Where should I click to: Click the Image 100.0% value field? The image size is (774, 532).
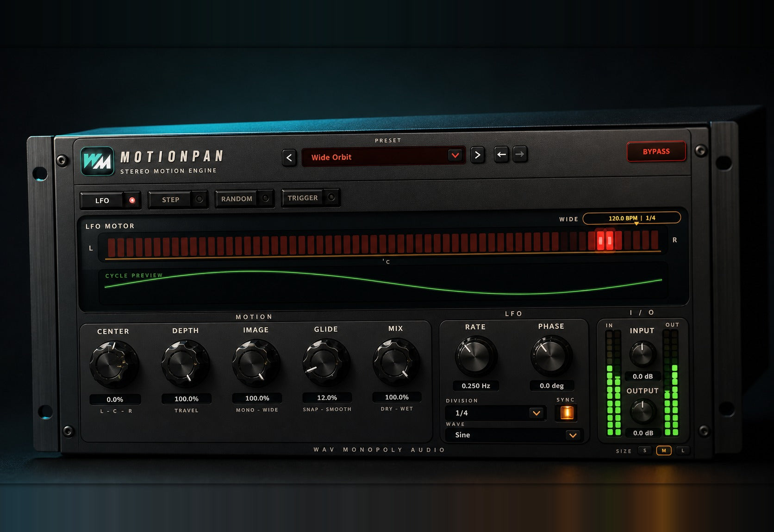pos(257,398)
